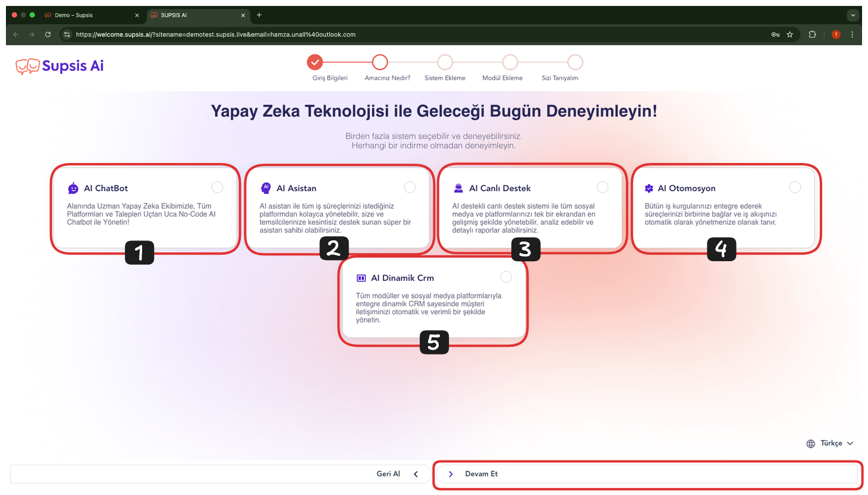Click the browser forward arrow
This screenshot has height=495, width=868.
pyautogui.click(x=32, y=35)
